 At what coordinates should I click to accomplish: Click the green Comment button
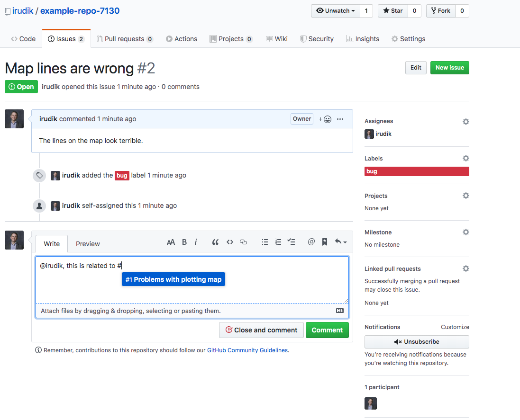point(327,330)
